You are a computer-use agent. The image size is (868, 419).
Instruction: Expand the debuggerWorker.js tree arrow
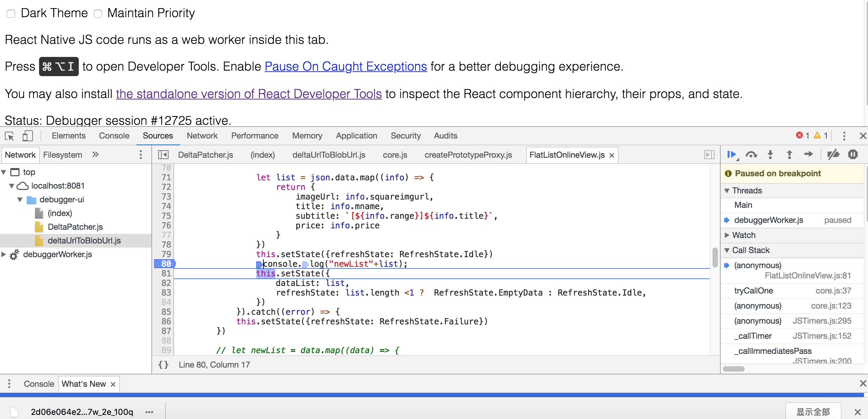(4, 254)
